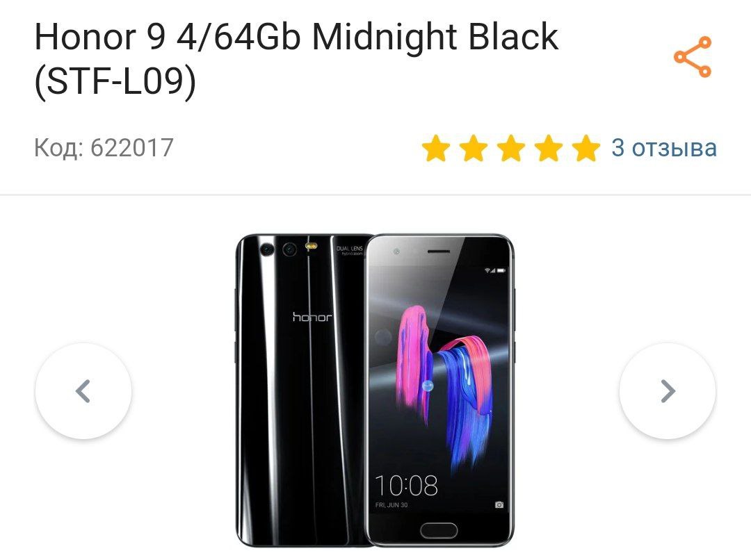Tap the orange share icon
The image size is (751, 560).
[x=693, y=56]
